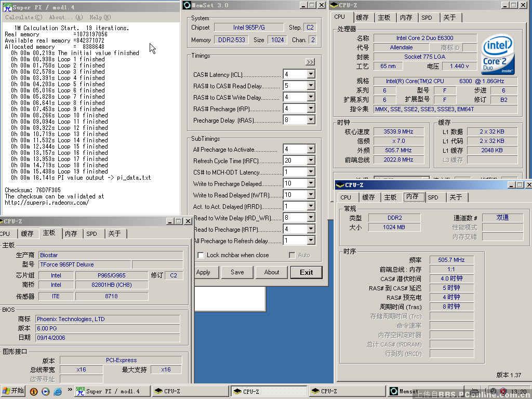Open RAS# to CAS# Read Delay dropdown

point(311,86)
